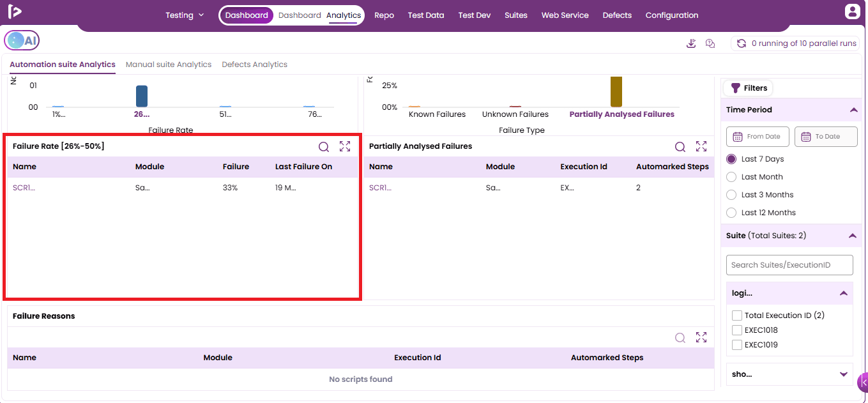
Task: Click the app logo icon
Action: [x=15, y=11]
